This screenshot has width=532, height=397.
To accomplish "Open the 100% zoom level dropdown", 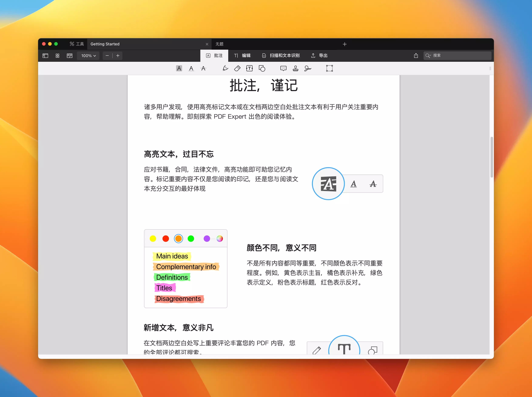I will (x=88, y=56).
